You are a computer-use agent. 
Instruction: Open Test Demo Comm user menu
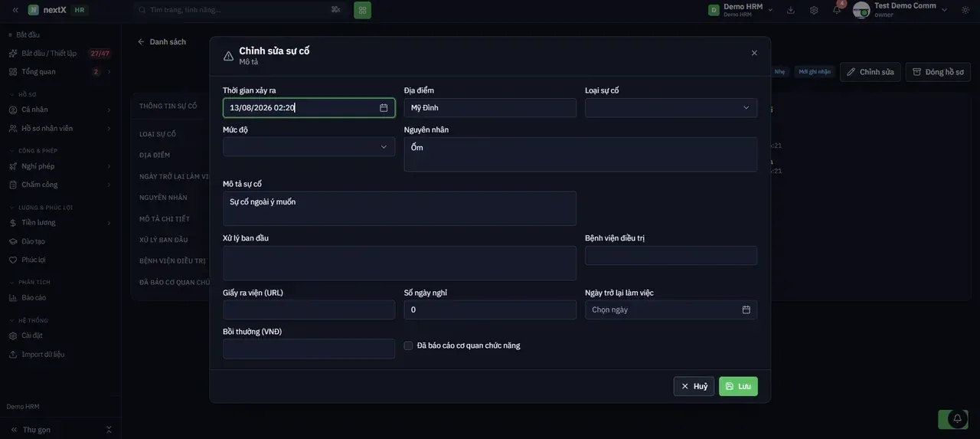tap(900, 10)
